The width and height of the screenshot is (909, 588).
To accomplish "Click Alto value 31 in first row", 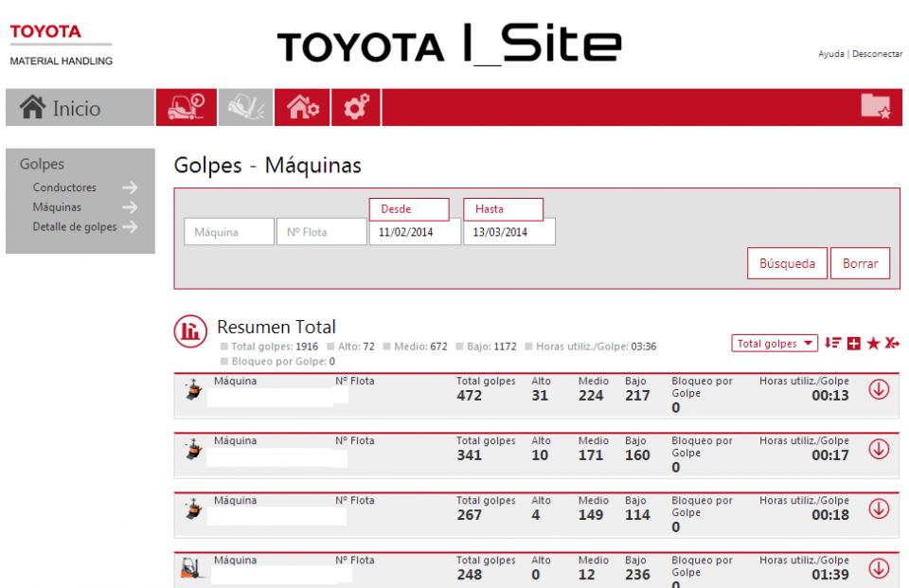I will pos(540,396).
